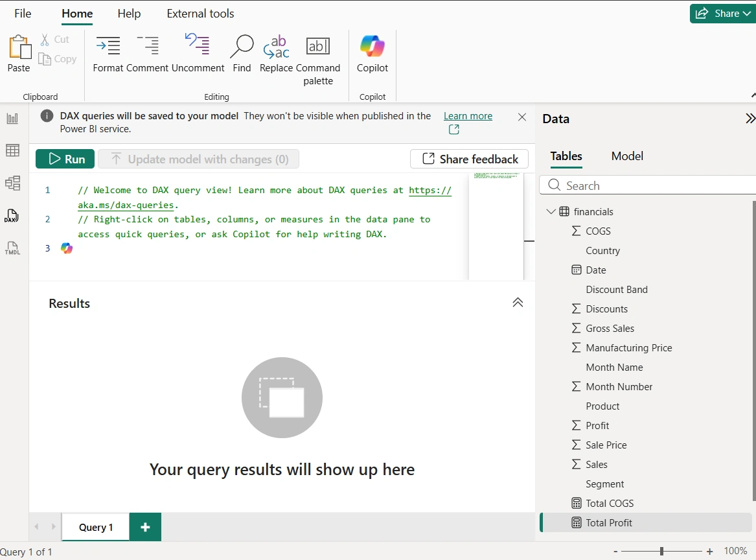Switch to Table view in sidebar
Screen dimensions: 756x560
point(12,150)
